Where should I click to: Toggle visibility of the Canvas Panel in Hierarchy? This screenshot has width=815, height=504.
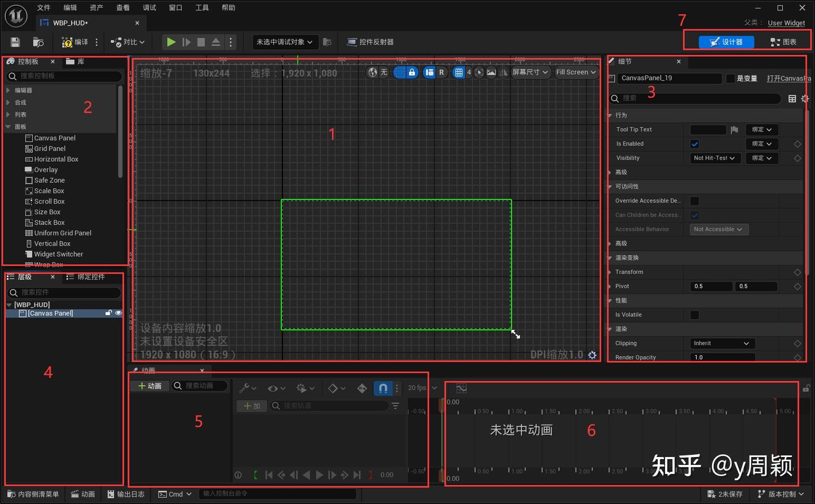118,313
